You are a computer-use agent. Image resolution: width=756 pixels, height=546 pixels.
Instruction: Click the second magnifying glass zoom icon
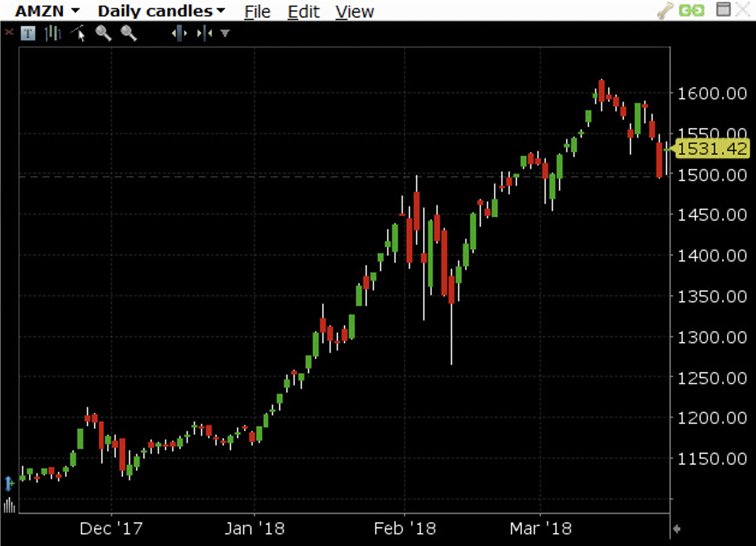129,33
